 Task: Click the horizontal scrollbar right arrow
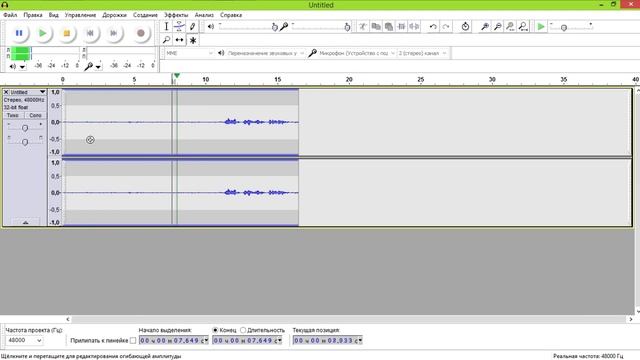pos(631,319)
